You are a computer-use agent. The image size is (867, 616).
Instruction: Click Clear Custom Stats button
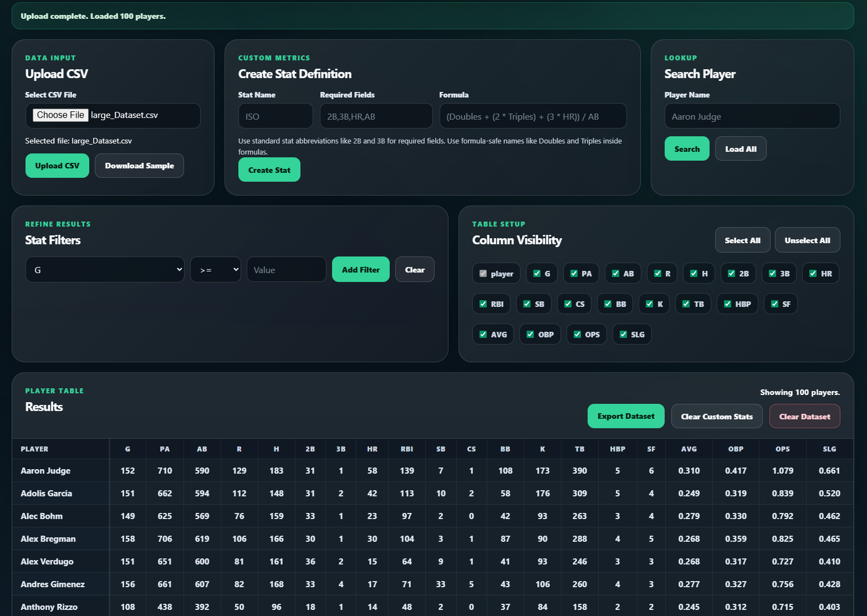[717, 416]
